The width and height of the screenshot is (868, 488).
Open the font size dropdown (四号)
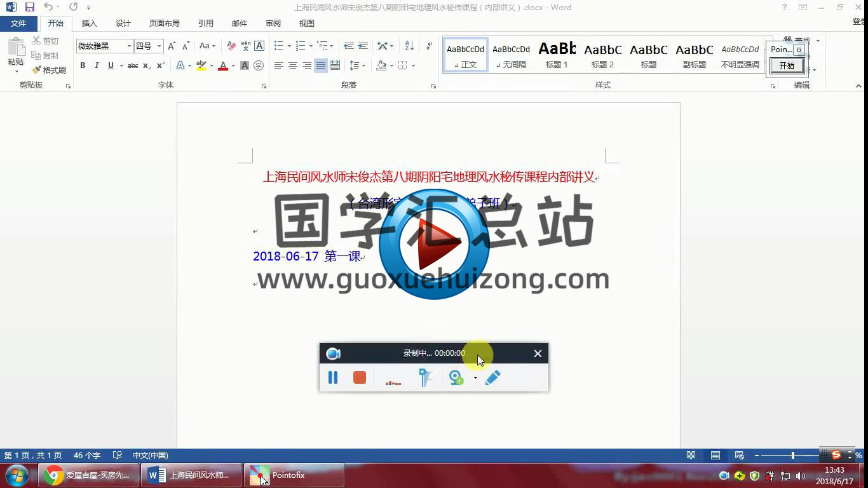159,46
